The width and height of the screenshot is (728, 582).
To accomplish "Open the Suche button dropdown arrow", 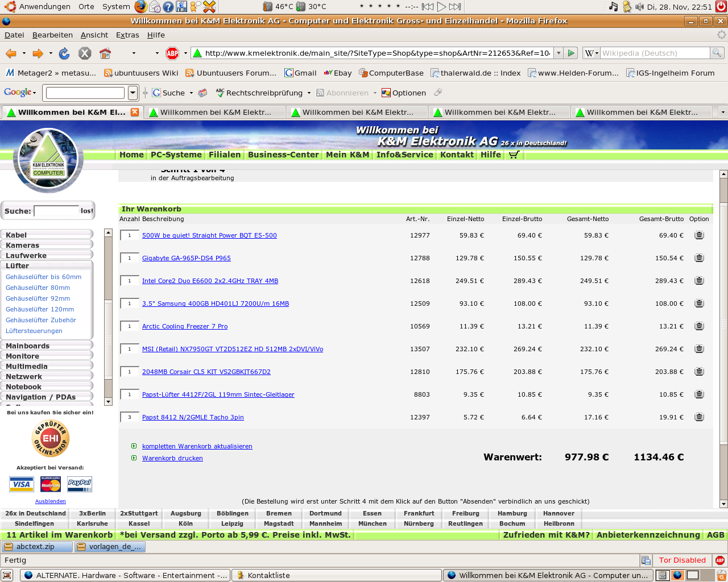I will click(x=191, y=93).
